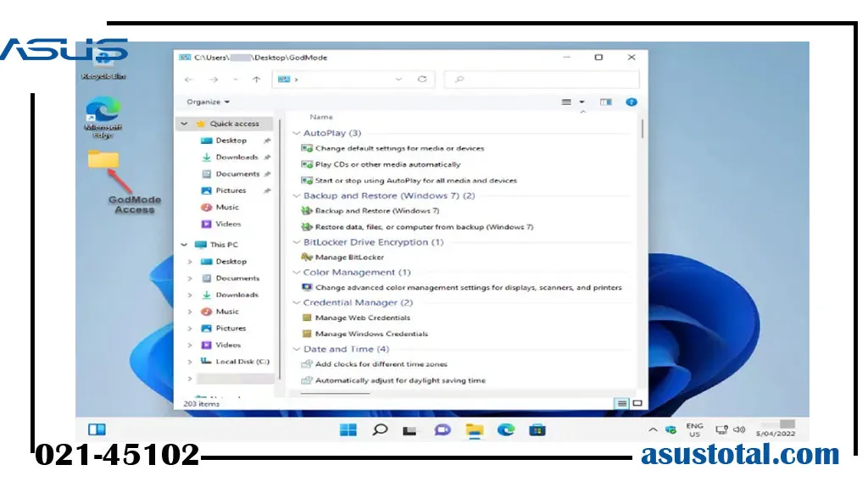Go up one folder level arrow

coord(256,80)
